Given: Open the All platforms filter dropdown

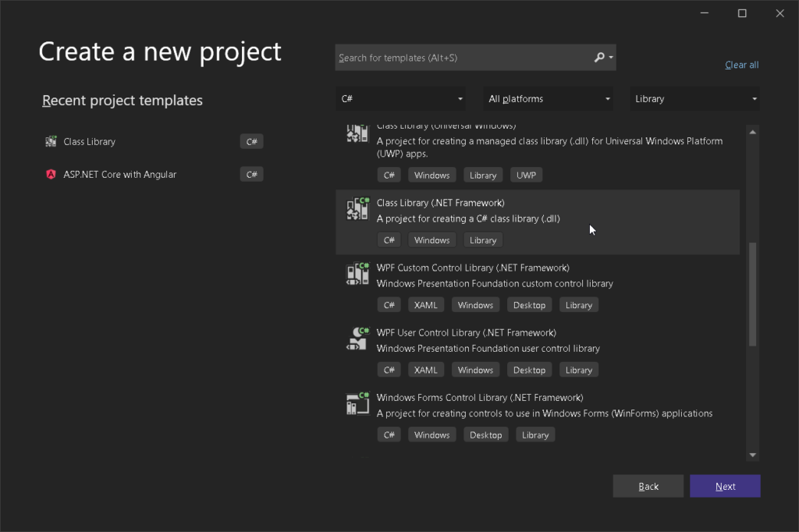Looking at the screenshot, I should coord(548,98).
